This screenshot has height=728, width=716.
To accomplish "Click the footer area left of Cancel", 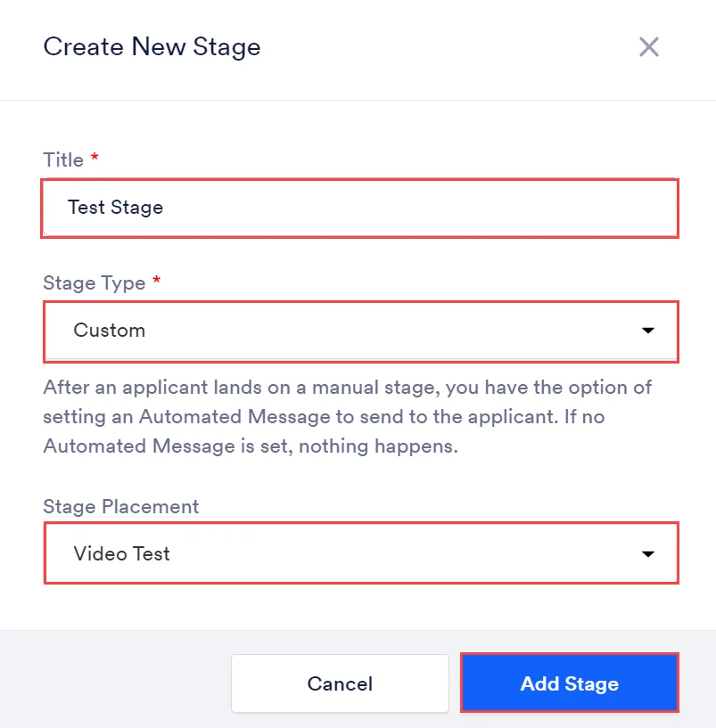I will (x=116, y=683).
